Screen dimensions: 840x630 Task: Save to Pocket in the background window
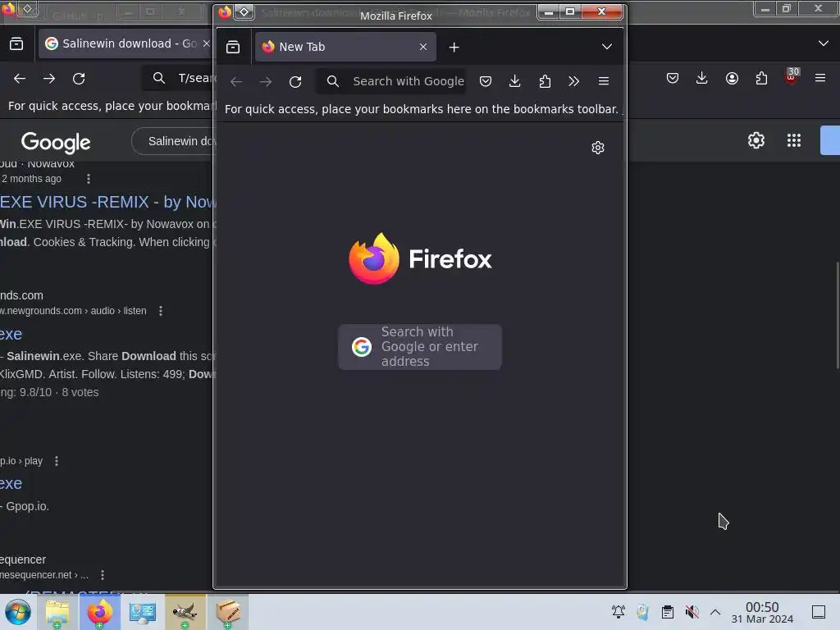(673, 79)
